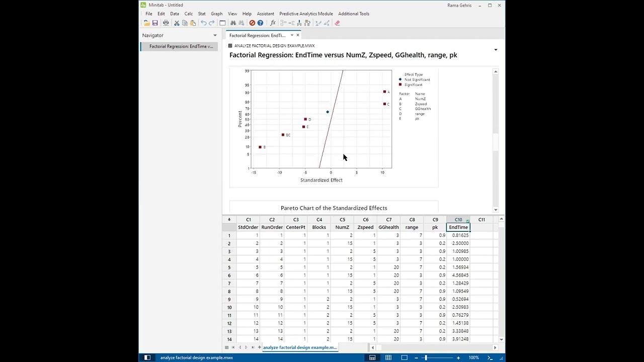
Task: Open the output tab dropdown arrow next to tab title
Action: click(x=292, y=35)
